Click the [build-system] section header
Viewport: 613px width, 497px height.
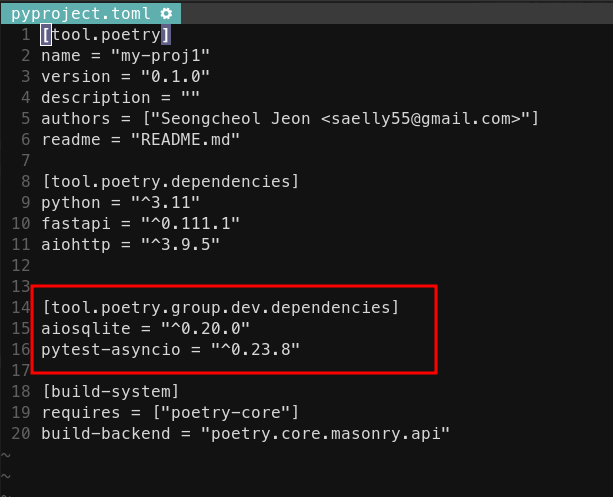point(110,392)
